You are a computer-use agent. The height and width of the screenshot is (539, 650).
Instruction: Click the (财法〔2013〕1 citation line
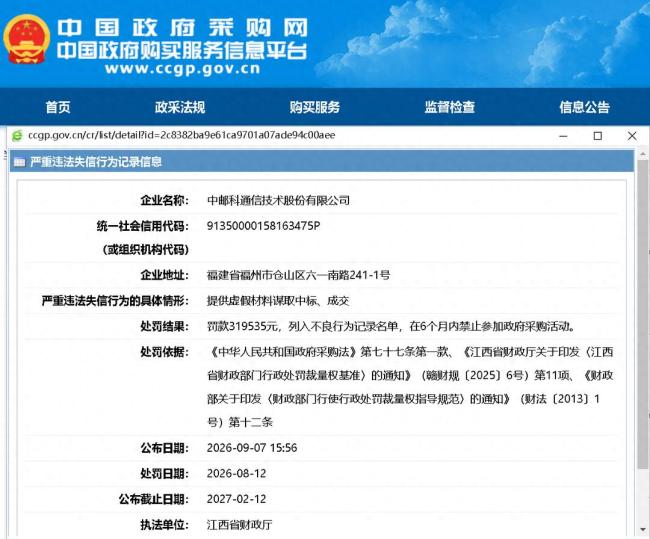(560, 399)
